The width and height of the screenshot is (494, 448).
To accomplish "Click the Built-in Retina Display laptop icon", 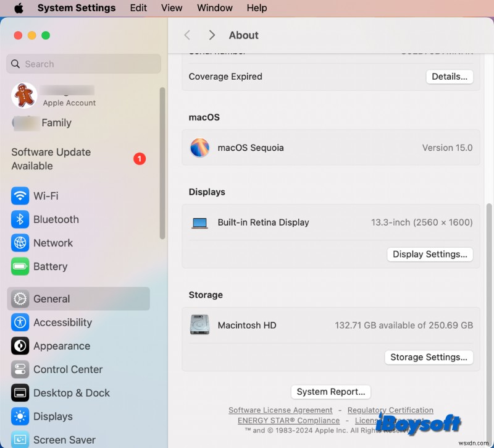I will (199, 223).
